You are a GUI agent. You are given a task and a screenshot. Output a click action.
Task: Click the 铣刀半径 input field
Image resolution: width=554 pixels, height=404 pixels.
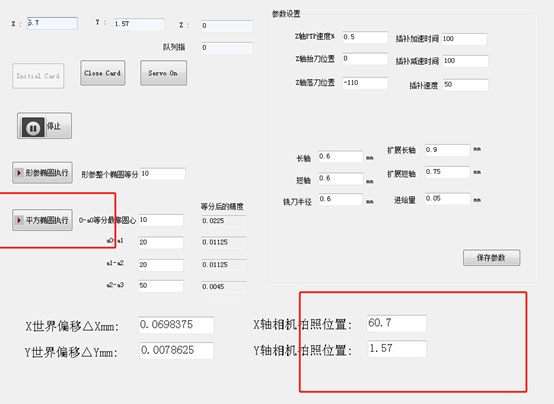[340, 199]
